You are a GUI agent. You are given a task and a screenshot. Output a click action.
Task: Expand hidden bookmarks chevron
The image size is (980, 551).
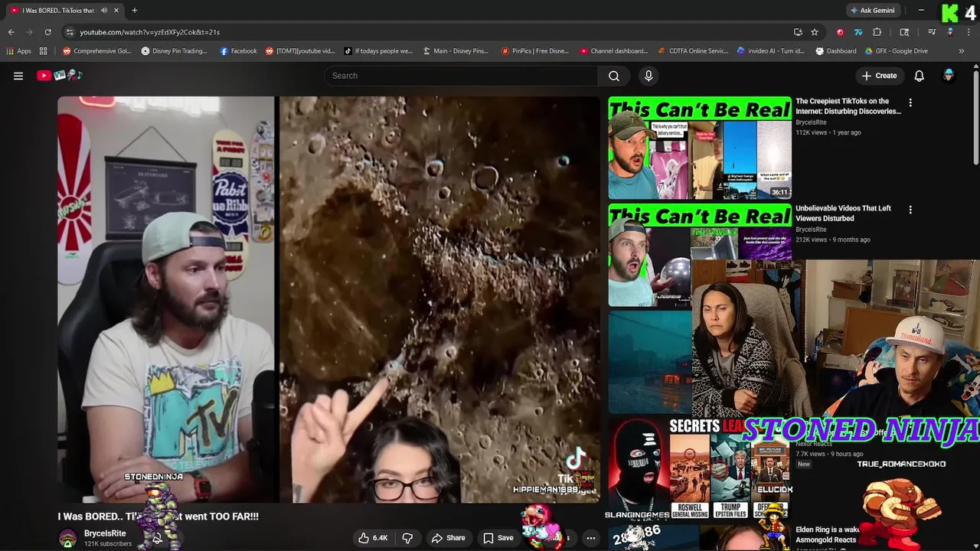click(962, 51)
